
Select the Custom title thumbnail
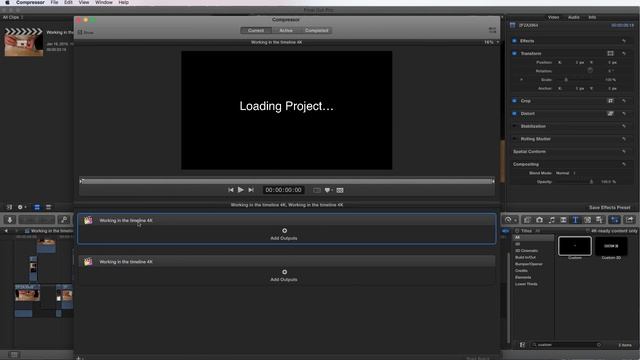575,246
